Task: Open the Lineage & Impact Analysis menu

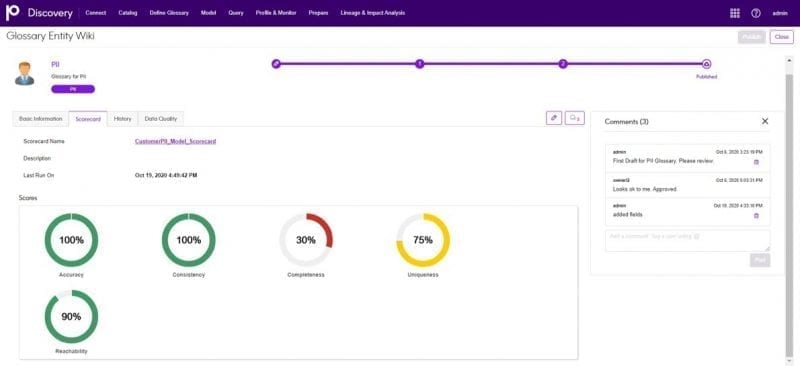Action: point(372,13)
